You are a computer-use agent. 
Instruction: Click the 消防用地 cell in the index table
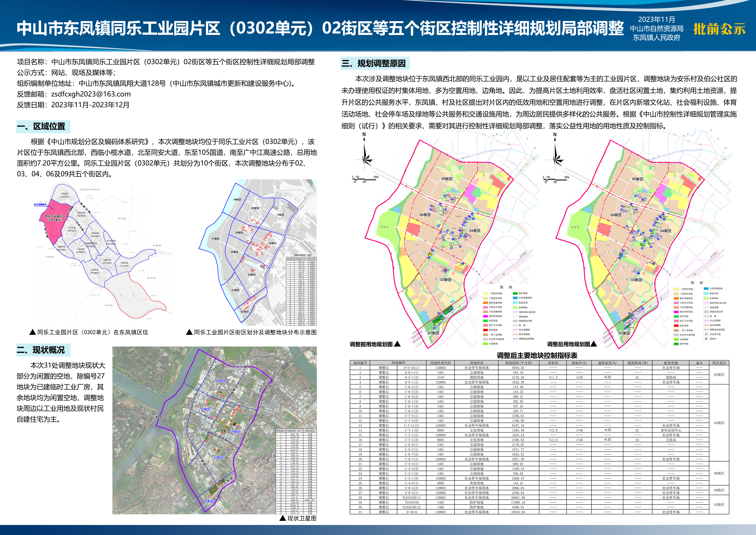(476, 377)
